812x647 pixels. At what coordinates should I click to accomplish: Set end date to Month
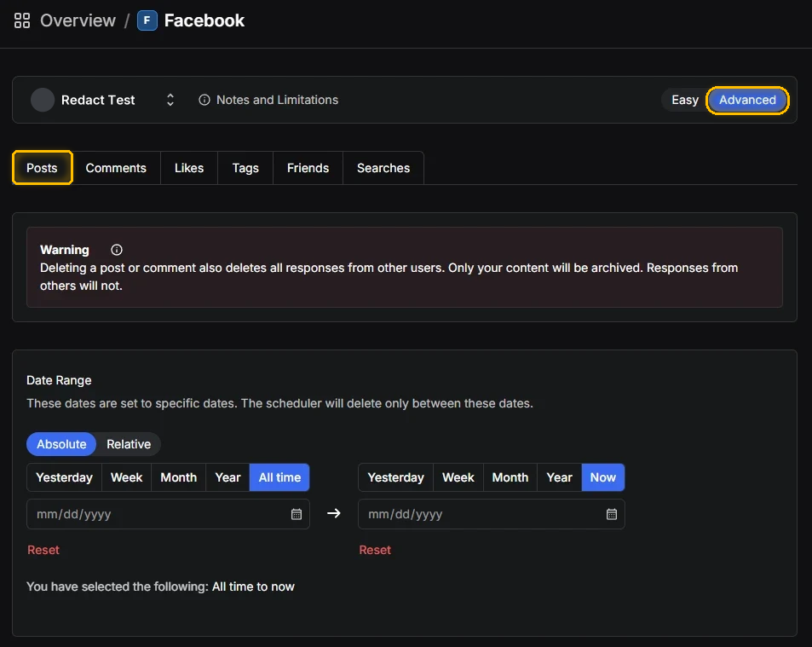510,477
